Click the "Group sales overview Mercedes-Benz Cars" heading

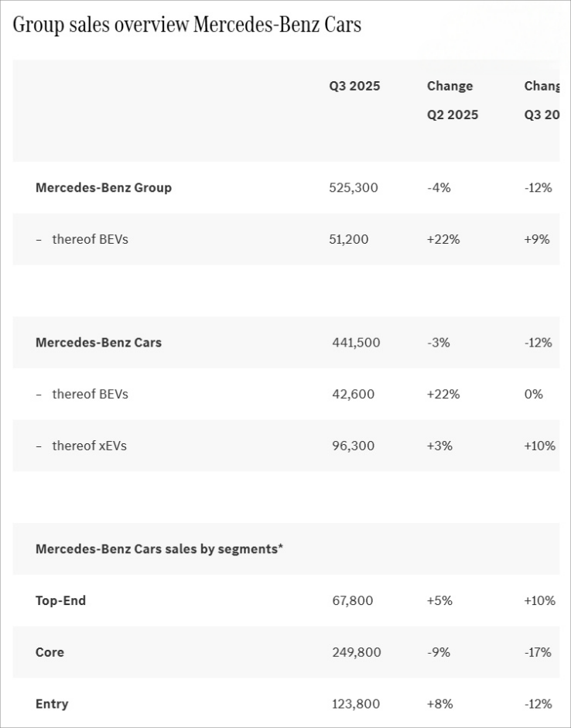(x=186, y=25)
